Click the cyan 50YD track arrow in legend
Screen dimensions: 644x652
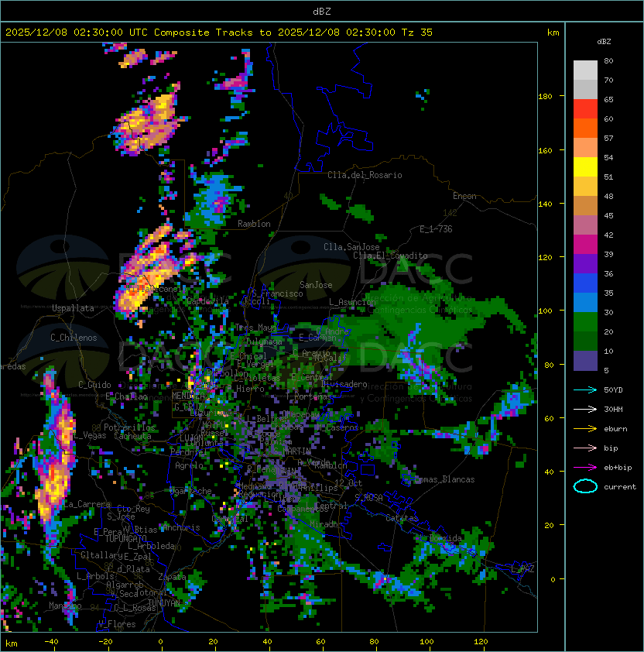pyautogui.click(x=585, y=390)
